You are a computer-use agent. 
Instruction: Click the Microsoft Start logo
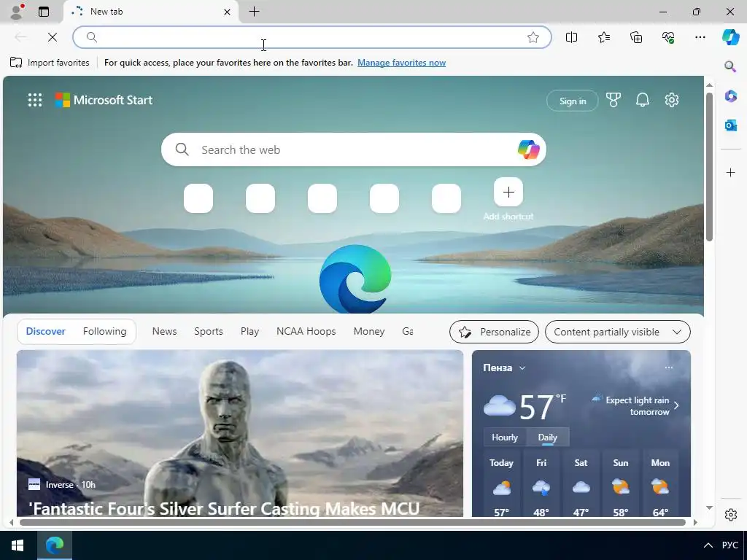[x=104, y=100]
